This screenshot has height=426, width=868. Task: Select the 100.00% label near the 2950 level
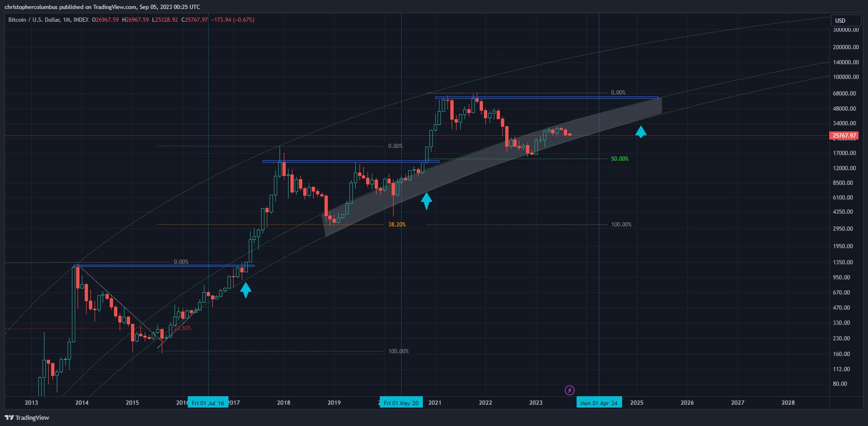621,225
